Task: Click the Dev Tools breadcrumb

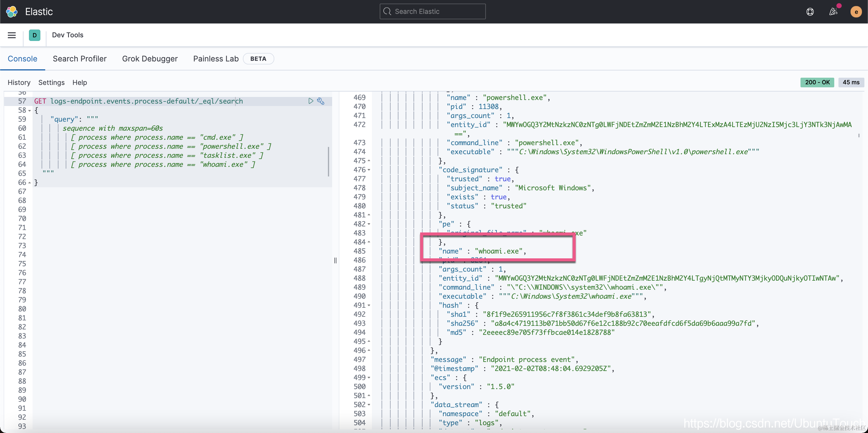Action: tap(68, 35)
